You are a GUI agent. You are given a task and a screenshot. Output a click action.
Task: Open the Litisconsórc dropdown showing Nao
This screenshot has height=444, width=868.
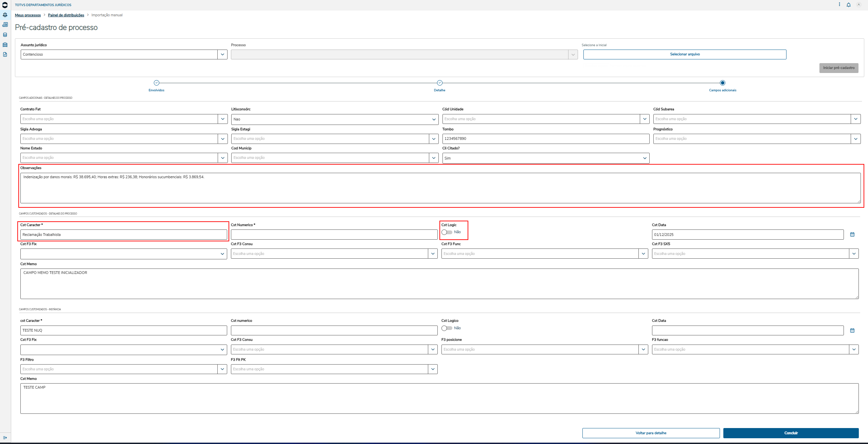tap(434, 119)
